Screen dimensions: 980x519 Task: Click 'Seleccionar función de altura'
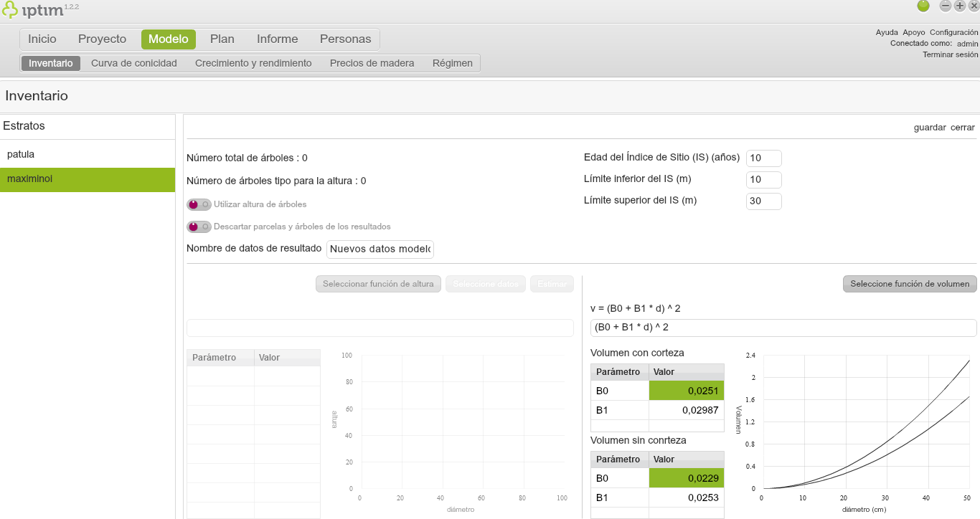(x=378, y=283)
